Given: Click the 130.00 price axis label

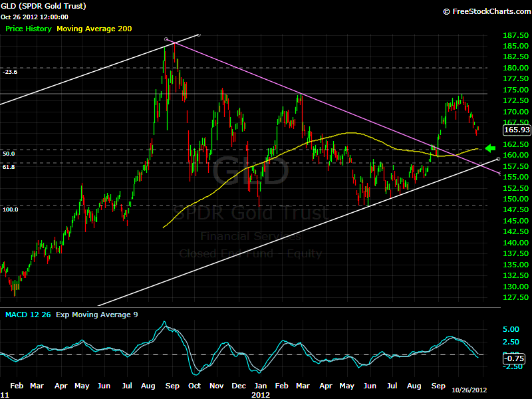Looking at the screenshot, I should 516,287.
